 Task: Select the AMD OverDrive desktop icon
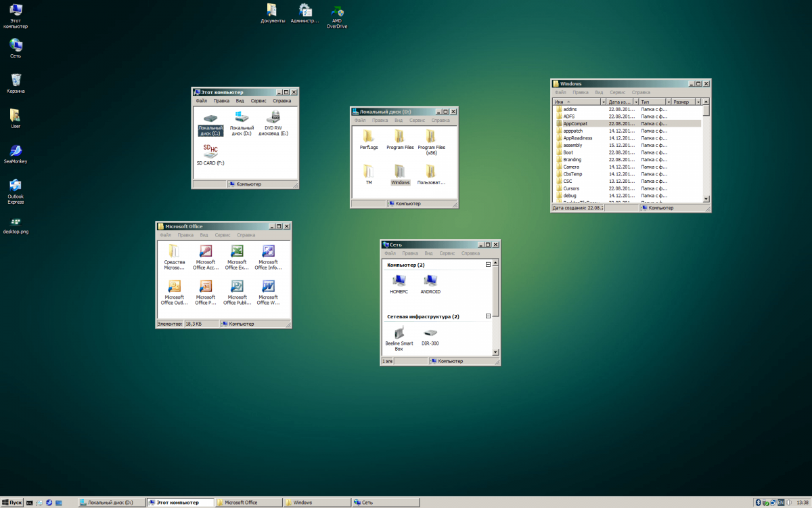pos(336,12)
